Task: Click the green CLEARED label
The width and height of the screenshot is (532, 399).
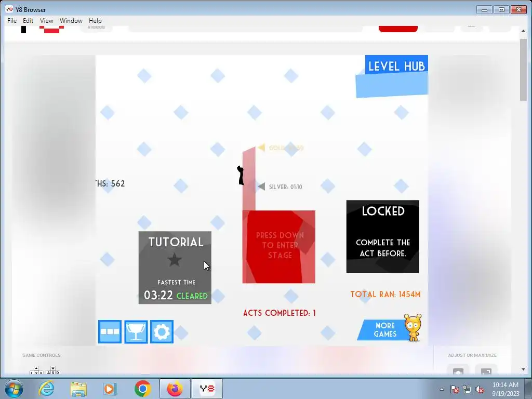Action: click(192, 296)
